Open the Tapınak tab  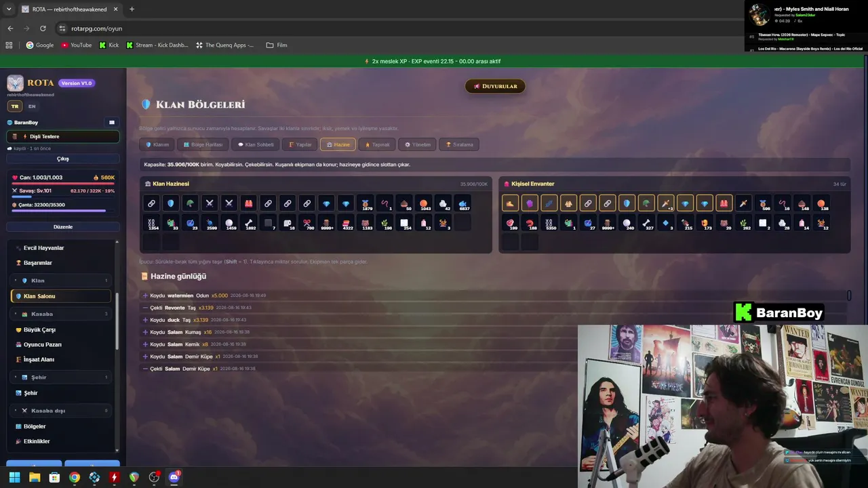(x=376, y=144)
